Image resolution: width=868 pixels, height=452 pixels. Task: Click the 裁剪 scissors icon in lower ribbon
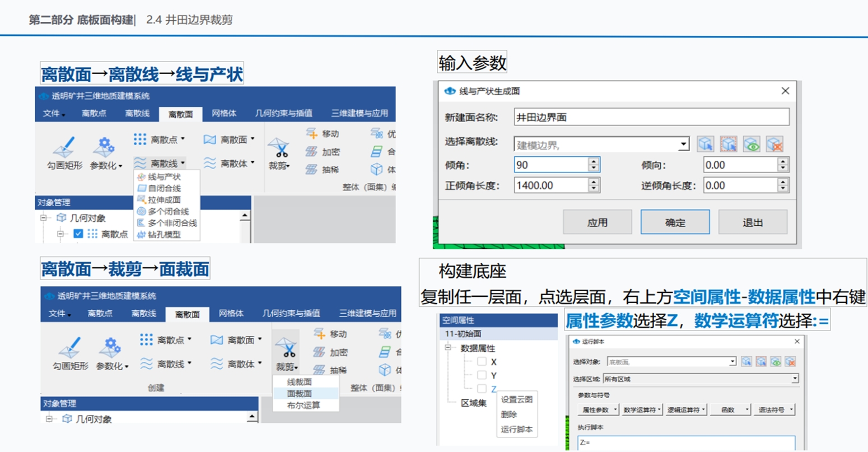[286, 348]
